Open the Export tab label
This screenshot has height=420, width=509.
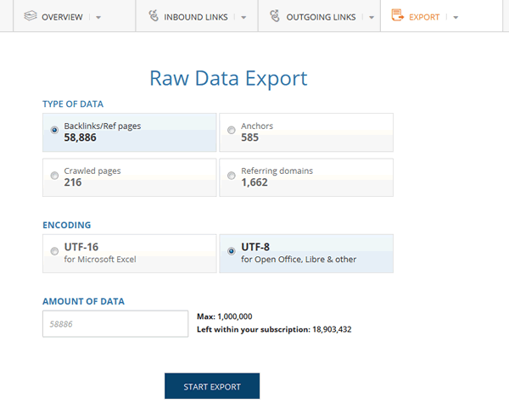coord(424,17)
